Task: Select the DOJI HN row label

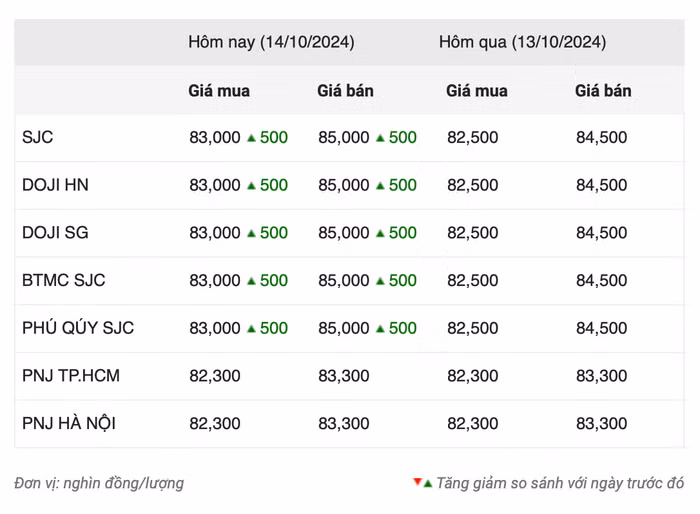Action: click(55, 185)
